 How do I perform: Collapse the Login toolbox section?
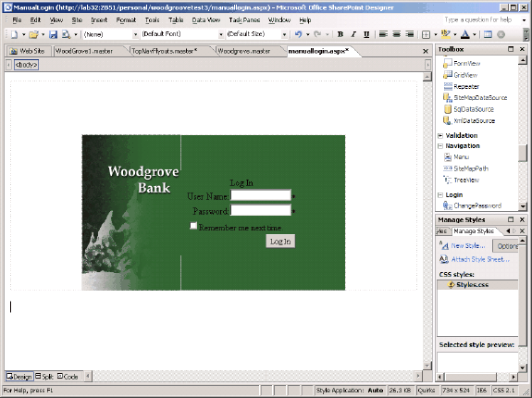tap(440, 195)
